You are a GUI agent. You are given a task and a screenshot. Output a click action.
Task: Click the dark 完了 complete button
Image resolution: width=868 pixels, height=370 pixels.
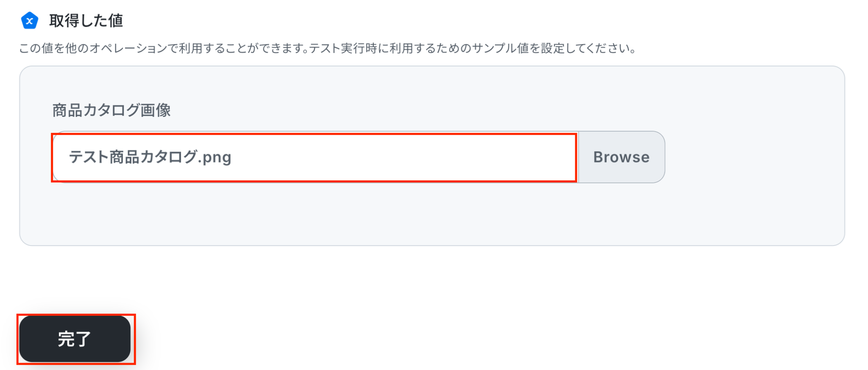[75, 339]
